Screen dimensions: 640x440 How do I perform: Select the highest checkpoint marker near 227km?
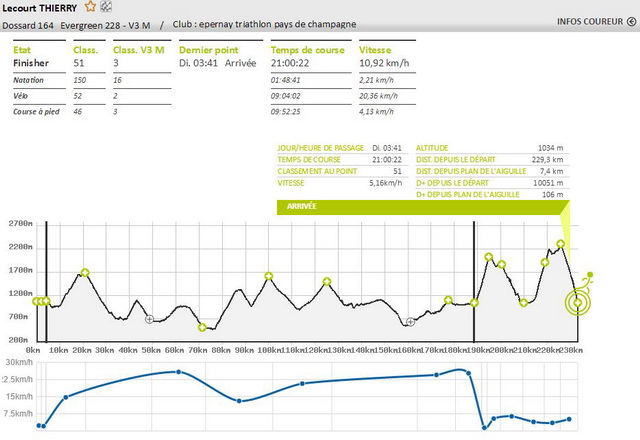[561, 244]
